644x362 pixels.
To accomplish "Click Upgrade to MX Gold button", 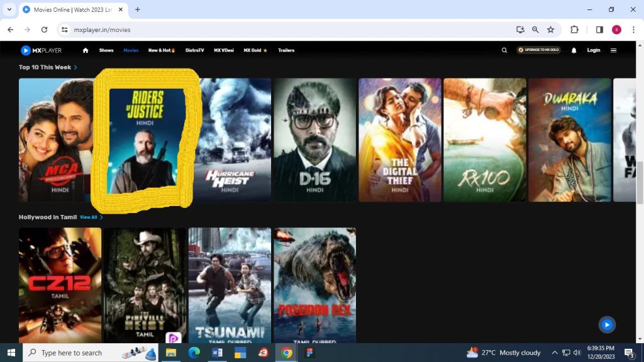I will coord(538,50).
